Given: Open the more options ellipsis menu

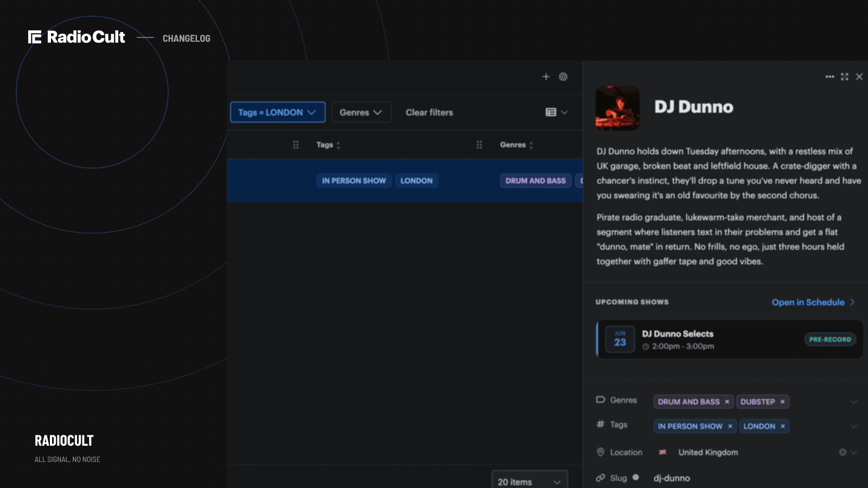Looking at the screenshot, I should [829, 76].
